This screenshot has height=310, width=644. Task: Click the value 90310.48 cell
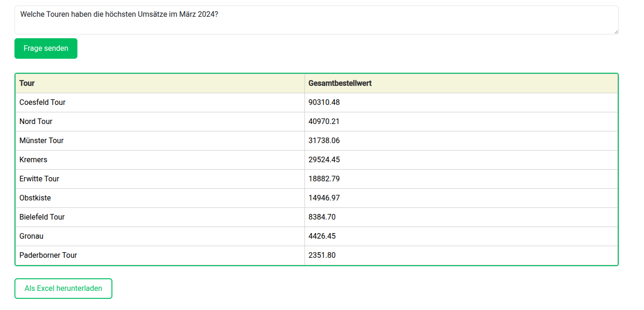pos(324,102)
